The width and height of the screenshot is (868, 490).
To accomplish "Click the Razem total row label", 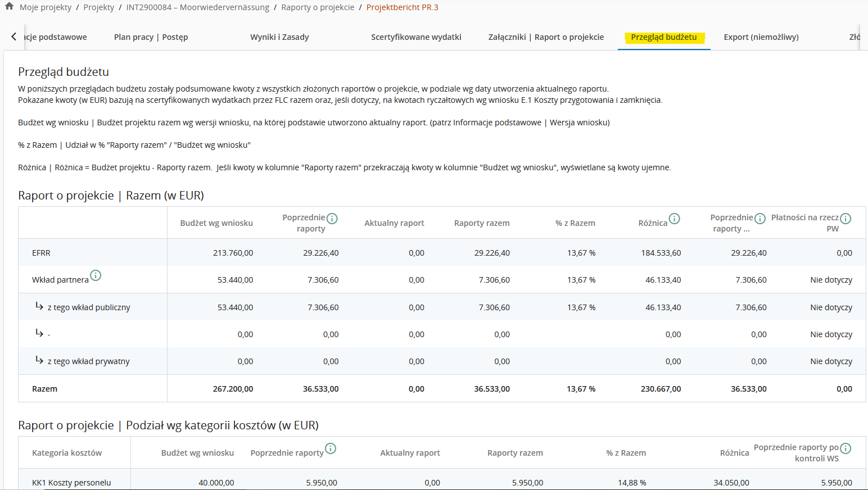I will [x=45, y=389].
